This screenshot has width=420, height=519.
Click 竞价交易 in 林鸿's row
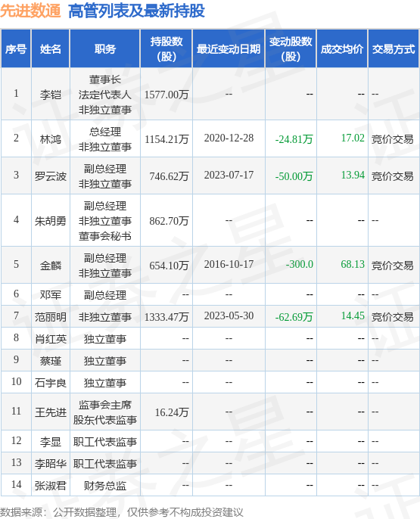(393, 139)
